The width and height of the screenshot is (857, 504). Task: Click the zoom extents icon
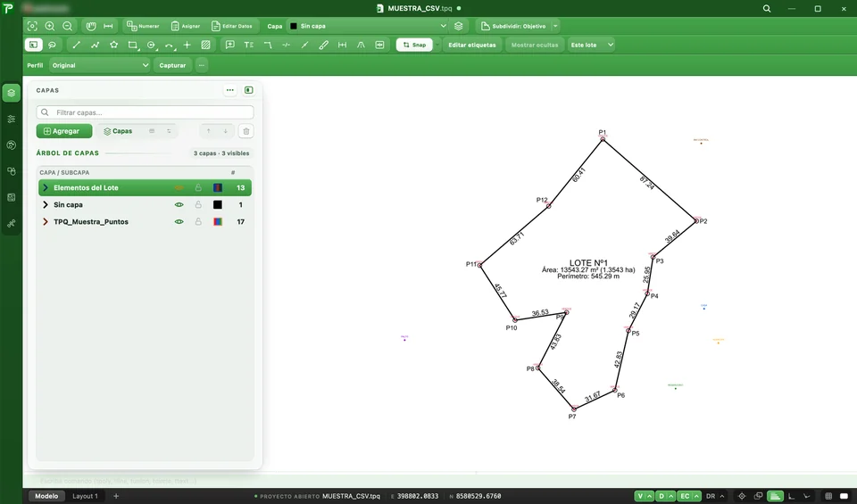[x=32, y=26]
